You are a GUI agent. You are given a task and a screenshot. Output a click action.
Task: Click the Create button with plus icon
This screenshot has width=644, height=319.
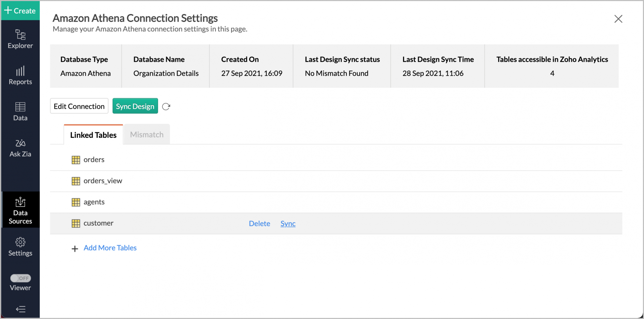tap(20, 11)
